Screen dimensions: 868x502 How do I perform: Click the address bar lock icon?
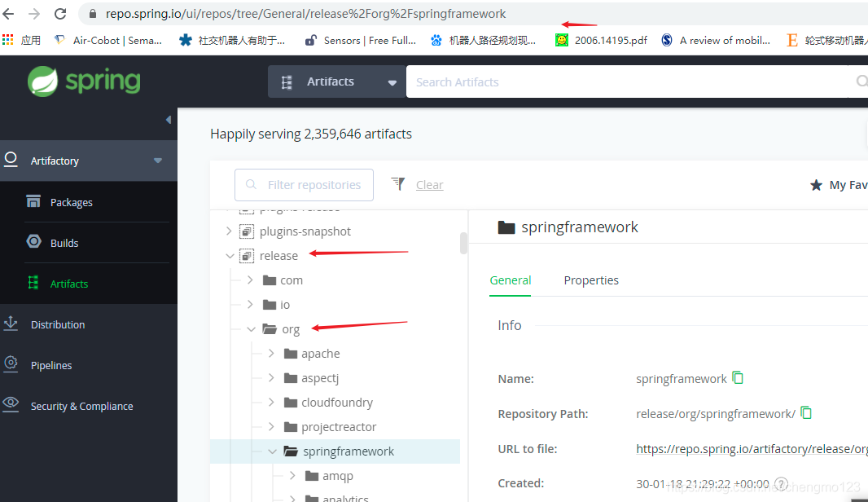click(x=93, y=14)
